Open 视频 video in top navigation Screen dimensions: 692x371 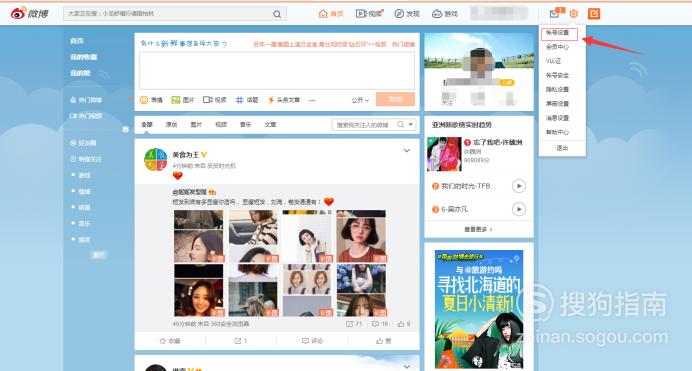pyautogui.click(x=369, y=14)
